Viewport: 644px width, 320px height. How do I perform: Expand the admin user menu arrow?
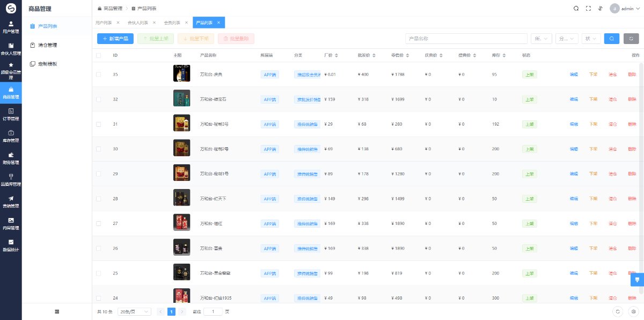(x=638, y=9)
